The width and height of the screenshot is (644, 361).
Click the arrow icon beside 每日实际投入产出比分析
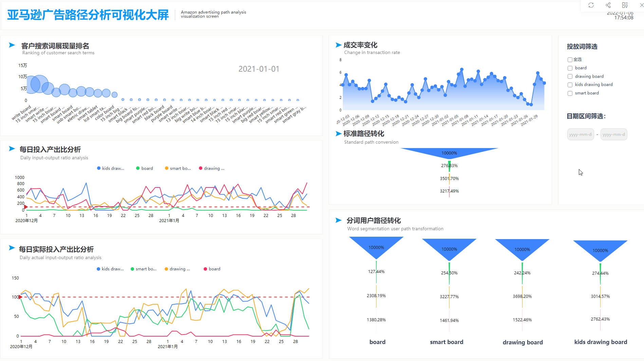[x=12, y=249]
